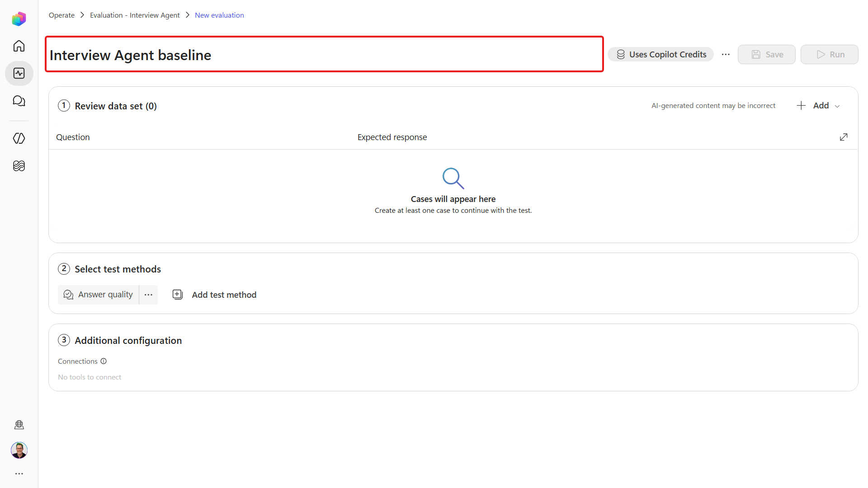Click the Expected response column header
Screen dimensions: 868x488
click(x=392, y=137)
